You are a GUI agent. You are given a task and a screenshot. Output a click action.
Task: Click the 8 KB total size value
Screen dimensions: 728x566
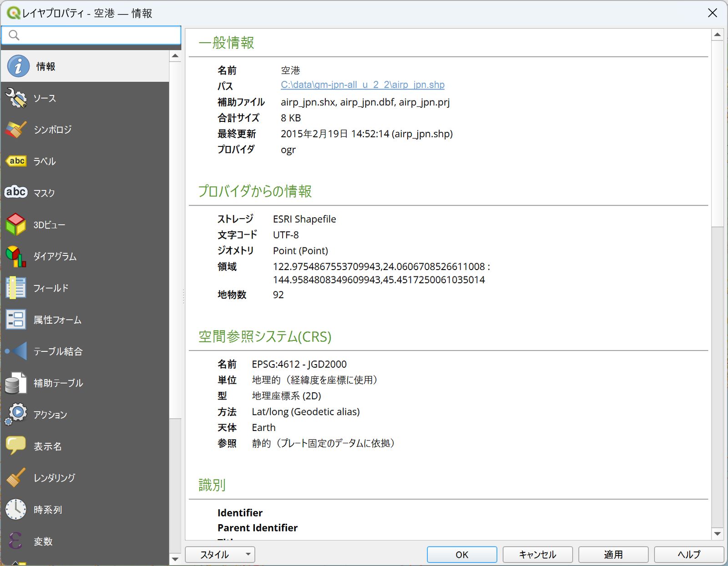point(291,118)
